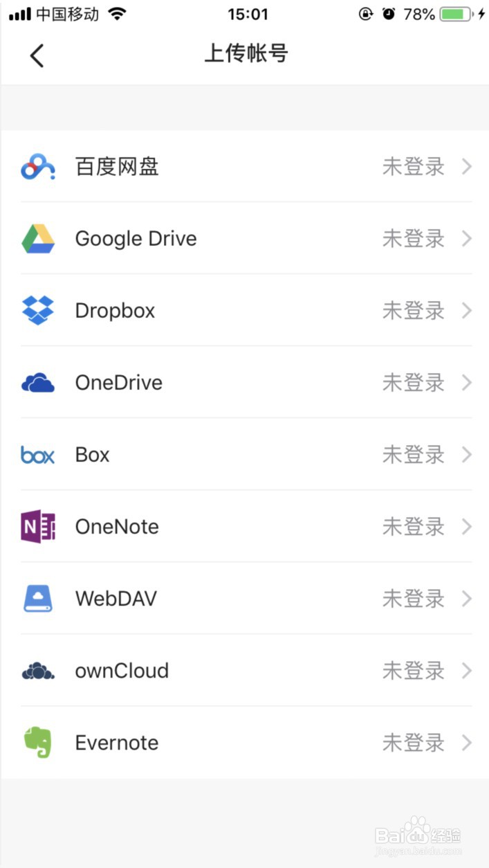
Task: Tap the WebDAV drive icon
Action: point(38,599)
